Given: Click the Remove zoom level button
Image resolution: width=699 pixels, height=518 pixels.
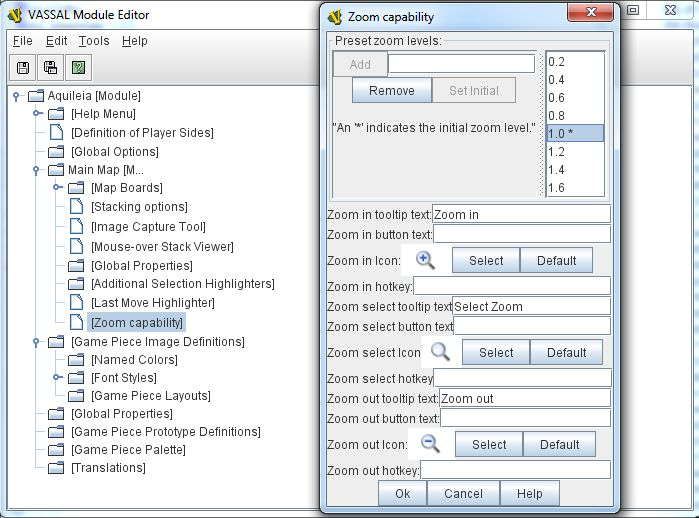Looking at the screenshot, I should [x=392, y=90].
